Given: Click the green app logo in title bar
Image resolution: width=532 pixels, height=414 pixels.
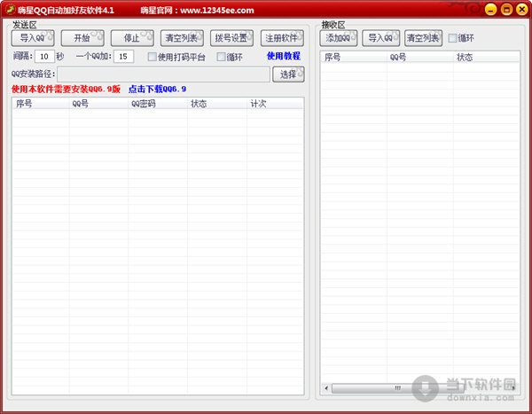Looking at the screenshot, I should [x=10, y=10].
